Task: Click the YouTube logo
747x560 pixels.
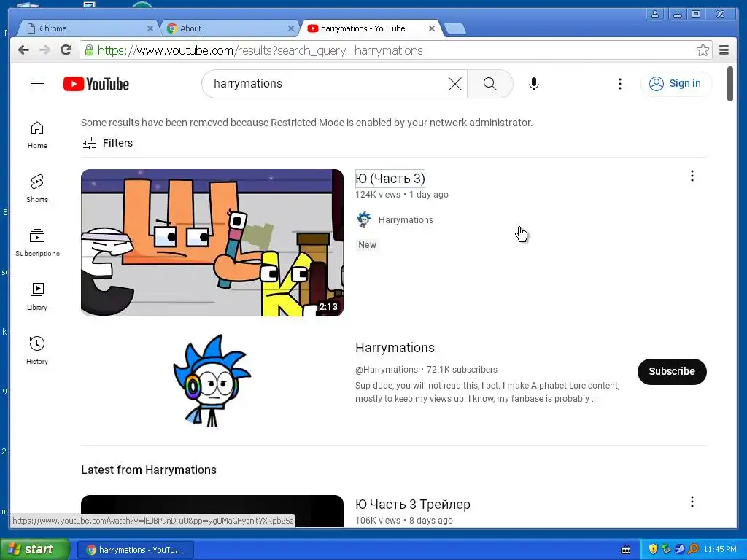Action: coord(96,84)
